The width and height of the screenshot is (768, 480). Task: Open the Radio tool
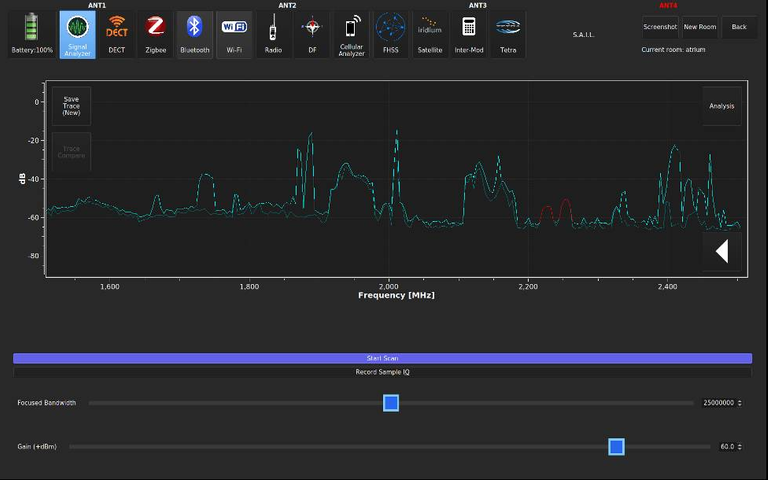tap(273, 33)
